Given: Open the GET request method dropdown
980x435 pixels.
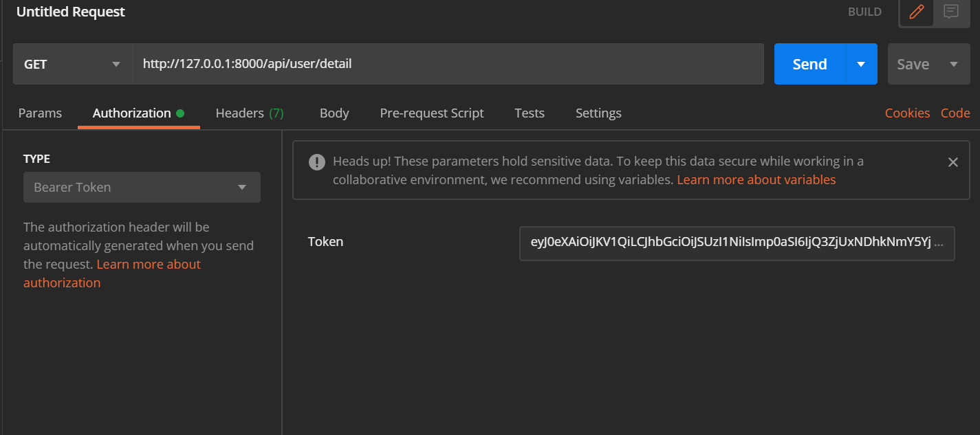Looking at the screenshot, I should pyautogui.click(x=72, y=63).
